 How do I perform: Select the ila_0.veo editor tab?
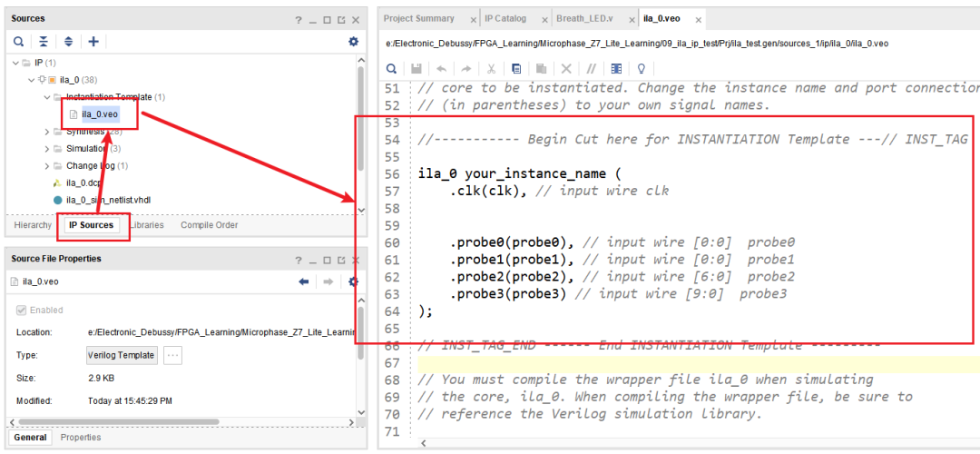661,19
